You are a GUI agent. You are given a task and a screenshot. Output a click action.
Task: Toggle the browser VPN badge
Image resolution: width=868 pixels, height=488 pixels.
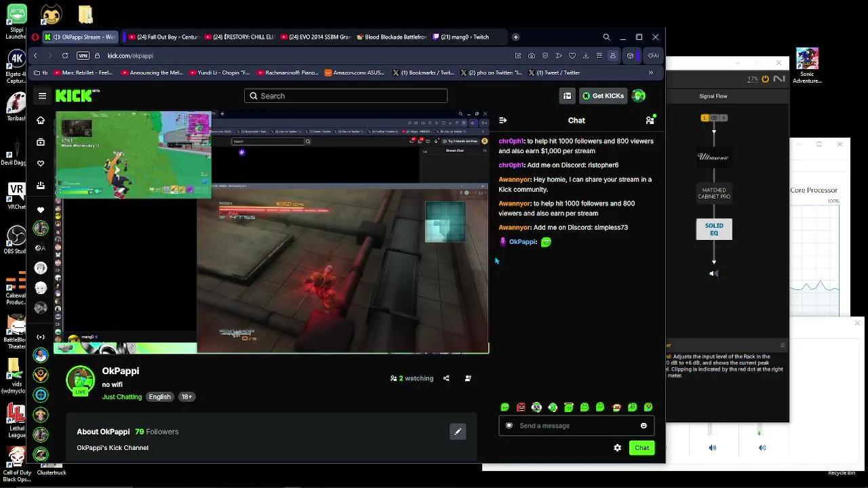(x=83, y=56)
